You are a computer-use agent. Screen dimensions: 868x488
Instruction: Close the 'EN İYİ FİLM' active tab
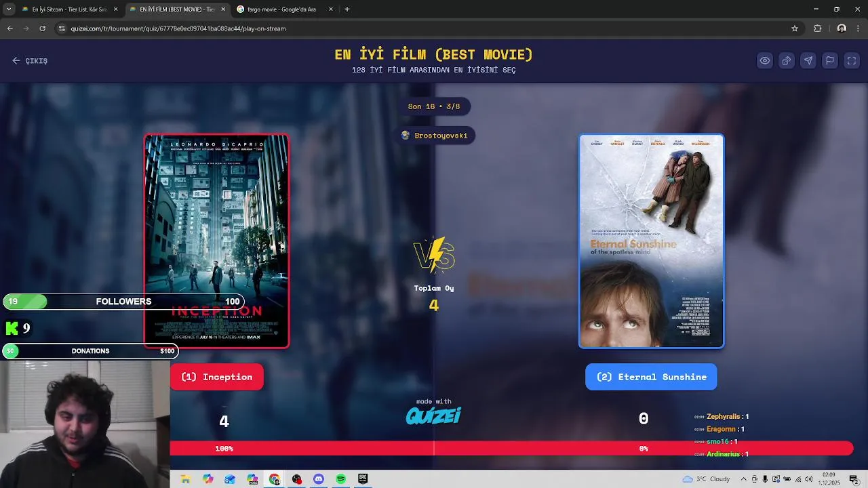point(223,9)
